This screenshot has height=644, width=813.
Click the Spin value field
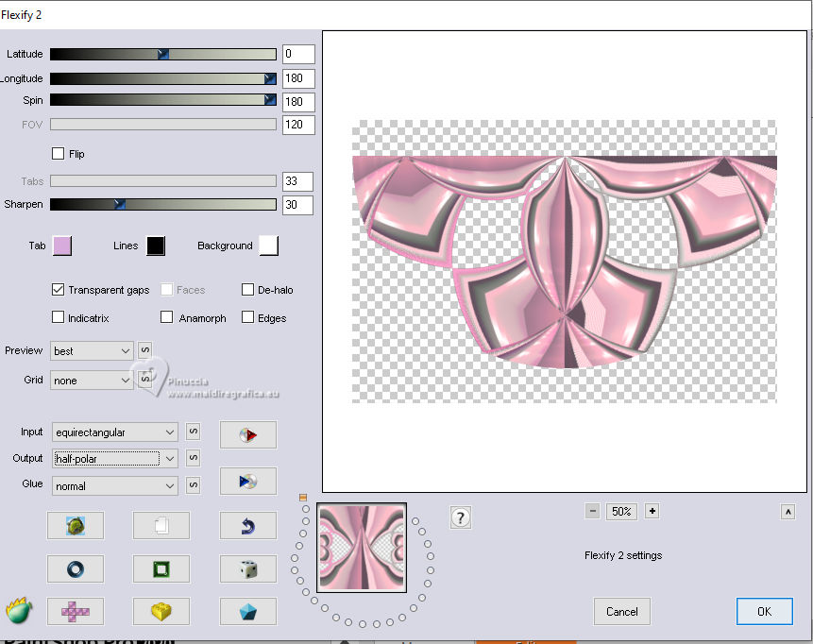[x=298, y=102]
